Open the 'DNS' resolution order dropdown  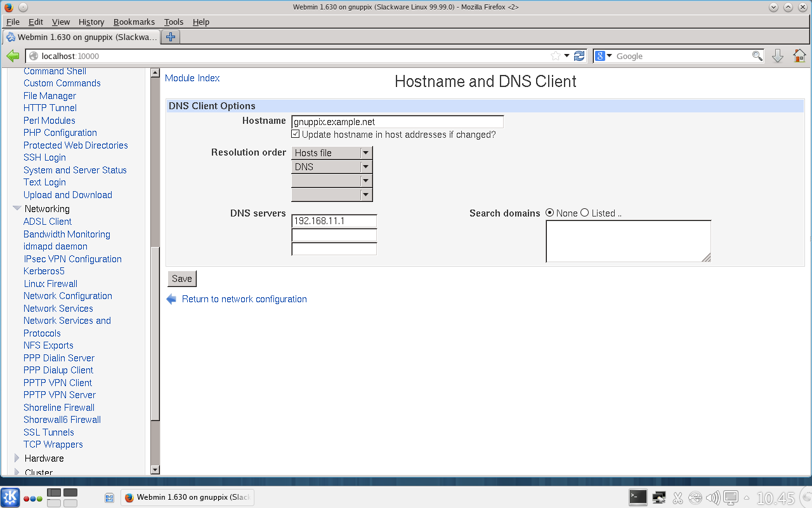coord(332,167)
